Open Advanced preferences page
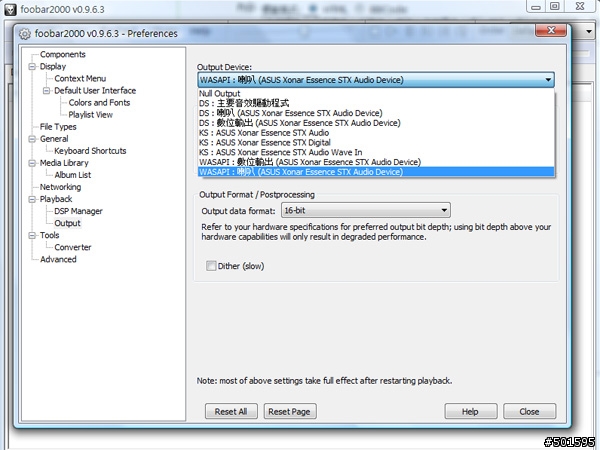 point(58,259)
